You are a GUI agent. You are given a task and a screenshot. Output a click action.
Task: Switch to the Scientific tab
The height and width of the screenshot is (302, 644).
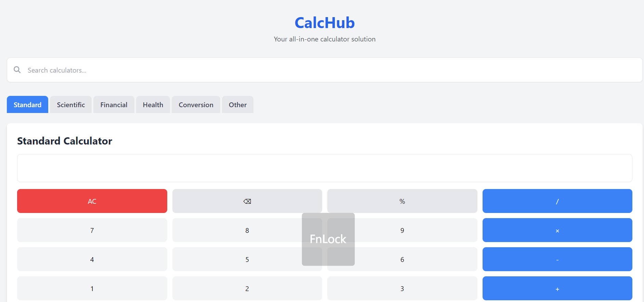click(71, 105)
